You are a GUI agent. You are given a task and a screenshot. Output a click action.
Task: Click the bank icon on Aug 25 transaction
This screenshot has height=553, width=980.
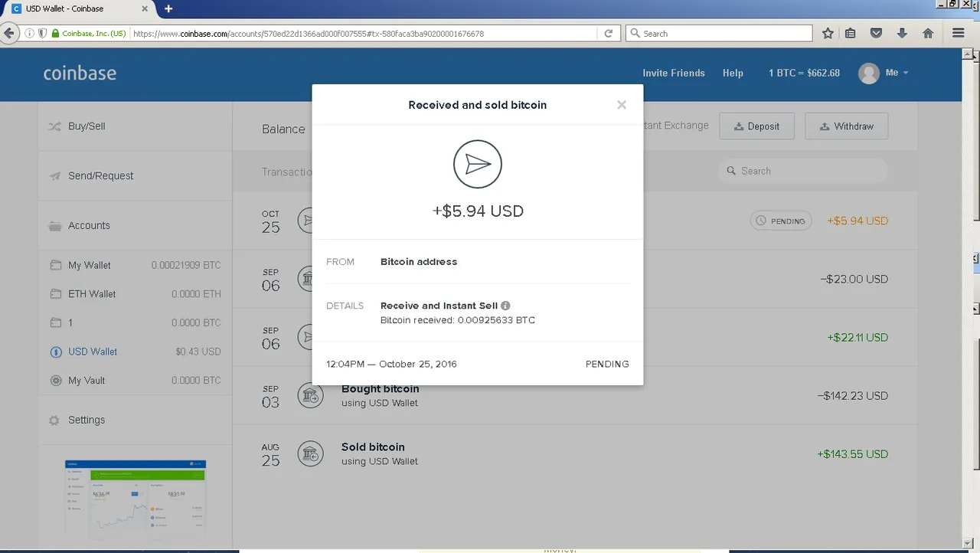point(310,453)
